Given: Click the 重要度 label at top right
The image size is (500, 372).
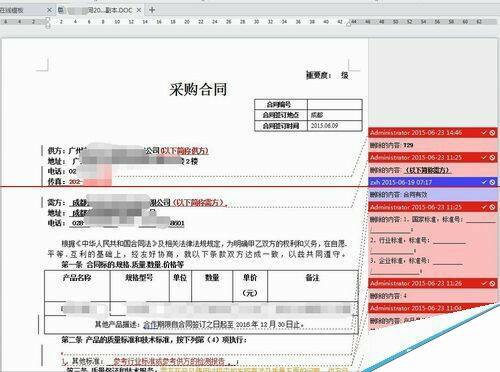Looking at the screenshot, I should pyautogui.click(x=319, y=75).
